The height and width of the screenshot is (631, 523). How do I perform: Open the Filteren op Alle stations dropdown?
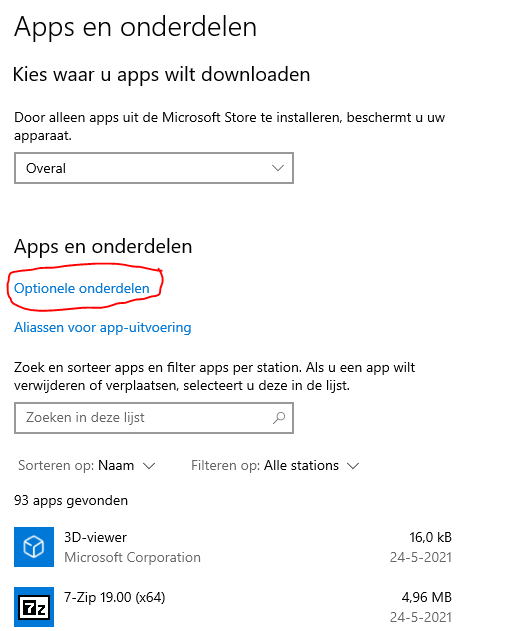275,466
